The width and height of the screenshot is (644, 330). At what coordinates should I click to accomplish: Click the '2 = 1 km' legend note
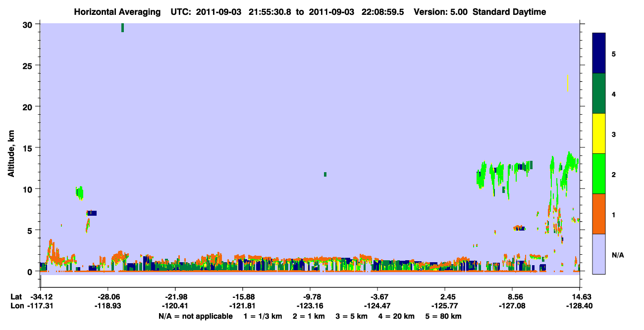309,316
